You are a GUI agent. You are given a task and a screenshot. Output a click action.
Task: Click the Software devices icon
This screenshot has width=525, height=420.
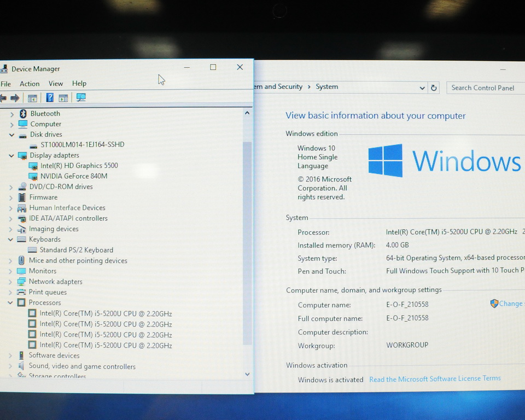21,355
